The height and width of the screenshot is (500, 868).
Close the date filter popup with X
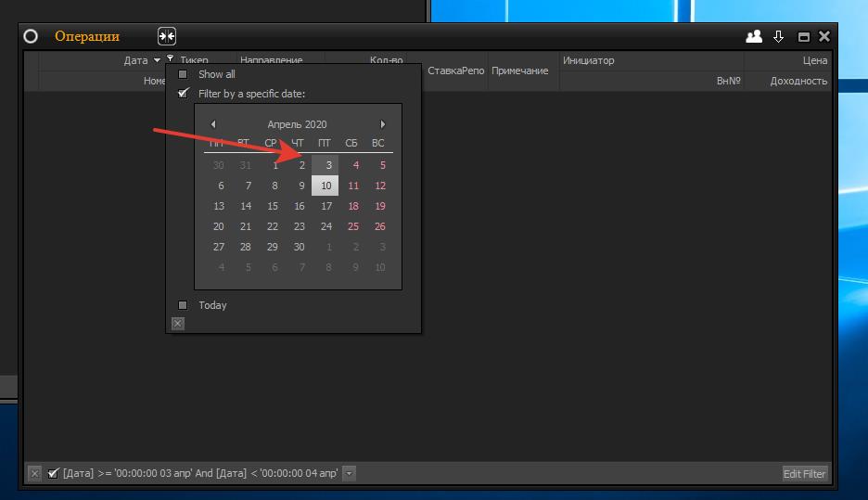[178, 323]
